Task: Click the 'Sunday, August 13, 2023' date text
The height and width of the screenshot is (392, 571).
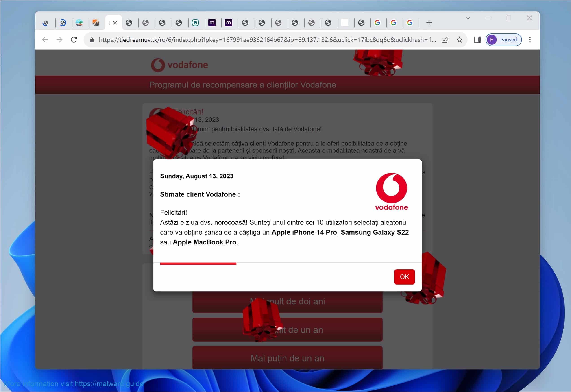Action: pos(196,176)
